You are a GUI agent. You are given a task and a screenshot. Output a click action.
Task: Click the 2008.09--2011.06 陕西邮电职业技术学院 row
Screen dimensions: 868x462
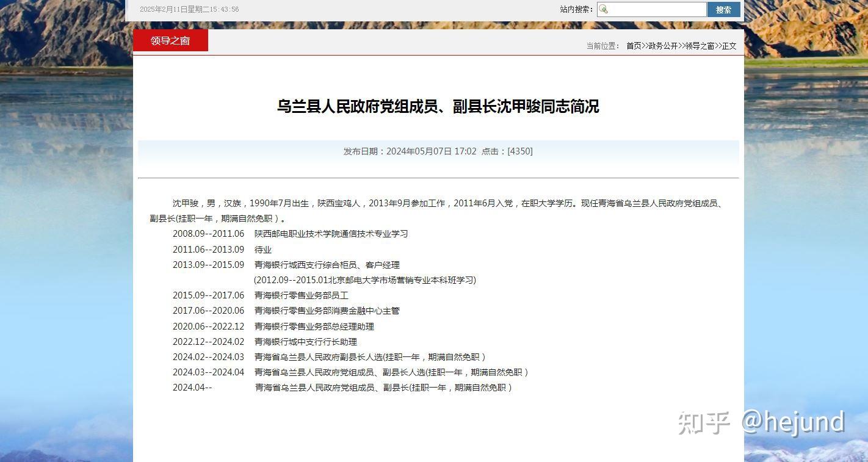coord(290,234)
